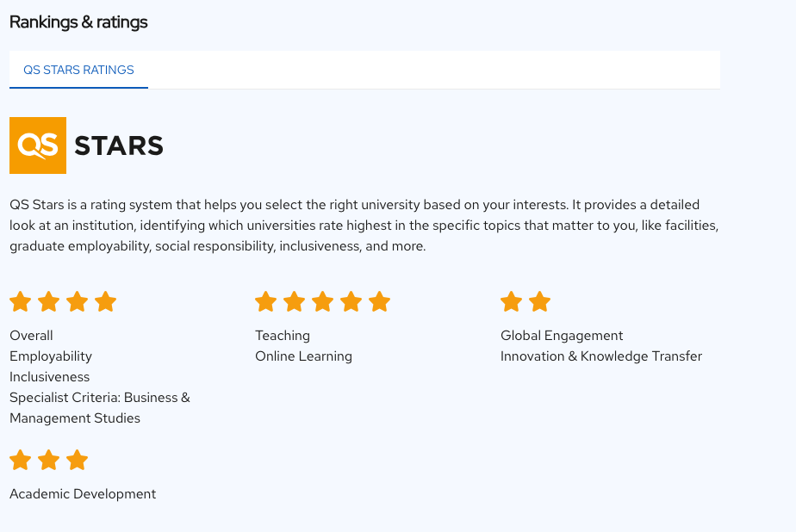Screen dimensions: 796x532
Task: Click the first star above Overall
Action: coord(21,302)
